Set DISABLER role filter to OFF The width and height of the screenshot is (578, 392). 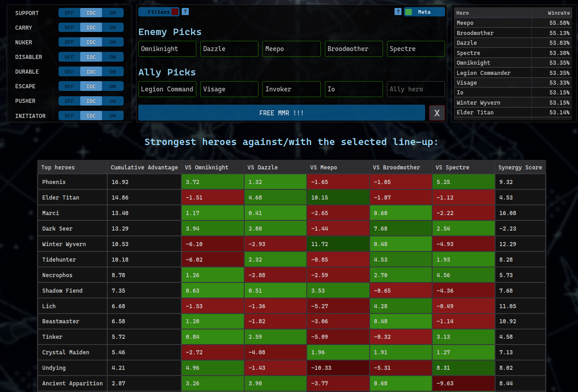click(69, 57)
